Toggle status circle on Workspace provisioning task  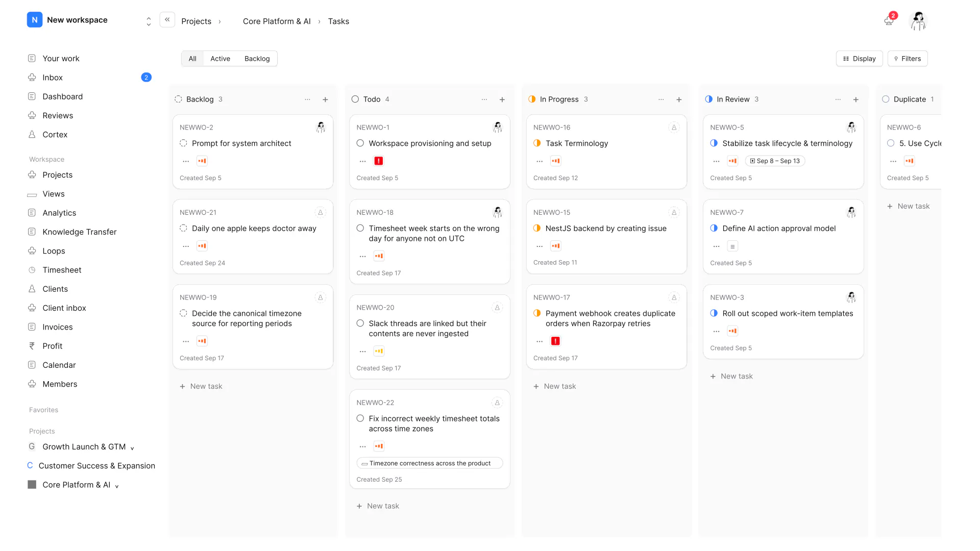360,143
